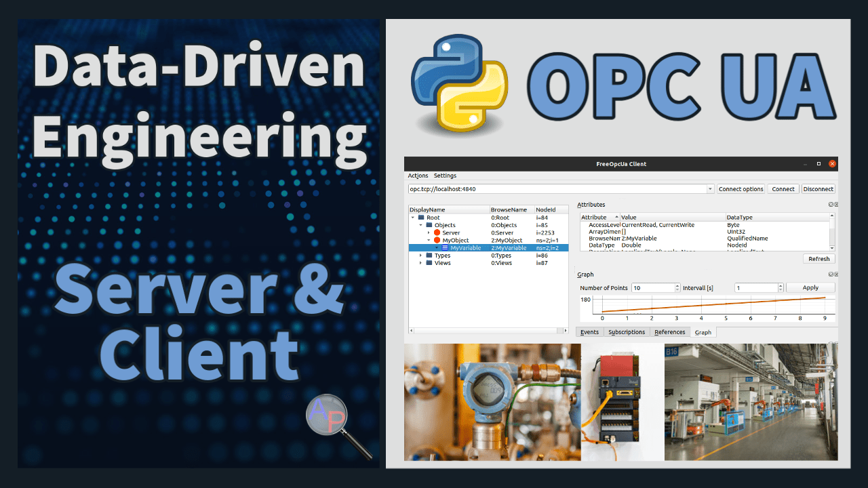Expand the Views tree node
This screenshot has width=868, height=488.
point(420,263)
